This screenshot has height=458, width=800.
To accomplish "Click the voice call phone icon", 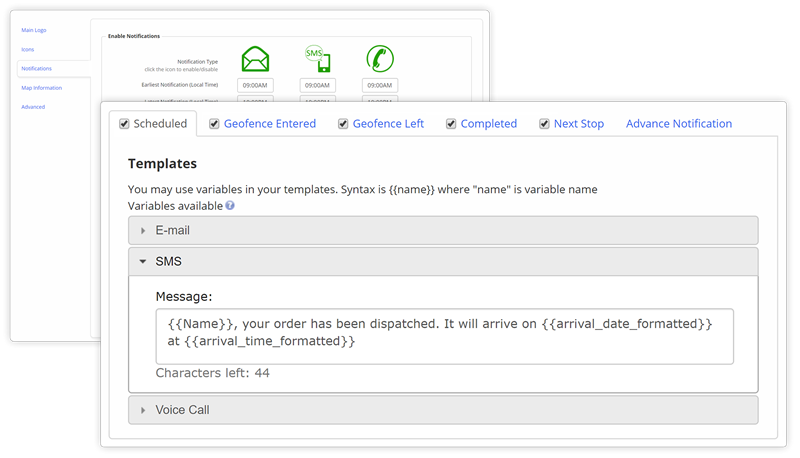I will (379, 58).
